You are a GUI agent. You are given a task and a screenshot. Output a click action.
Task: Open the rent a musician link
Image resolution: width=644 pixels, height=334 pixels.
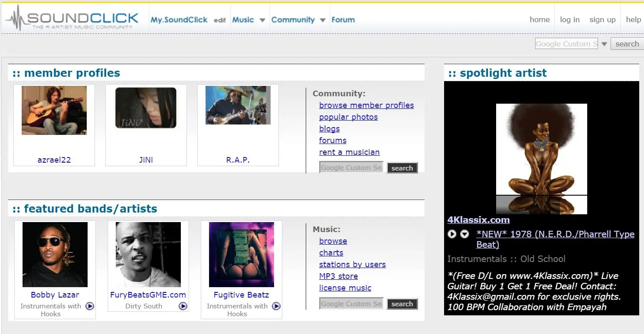(350, 152)
